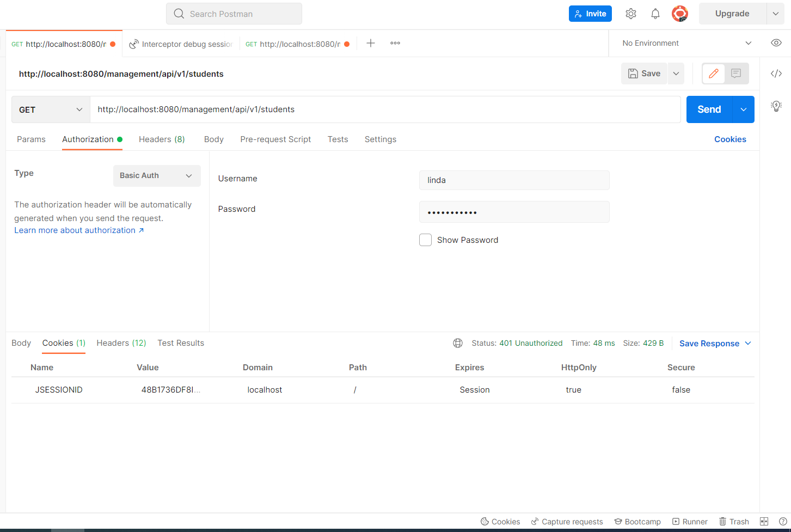Select the response Cookies (1) tab

pyautogui.click(x=64, y=343)
